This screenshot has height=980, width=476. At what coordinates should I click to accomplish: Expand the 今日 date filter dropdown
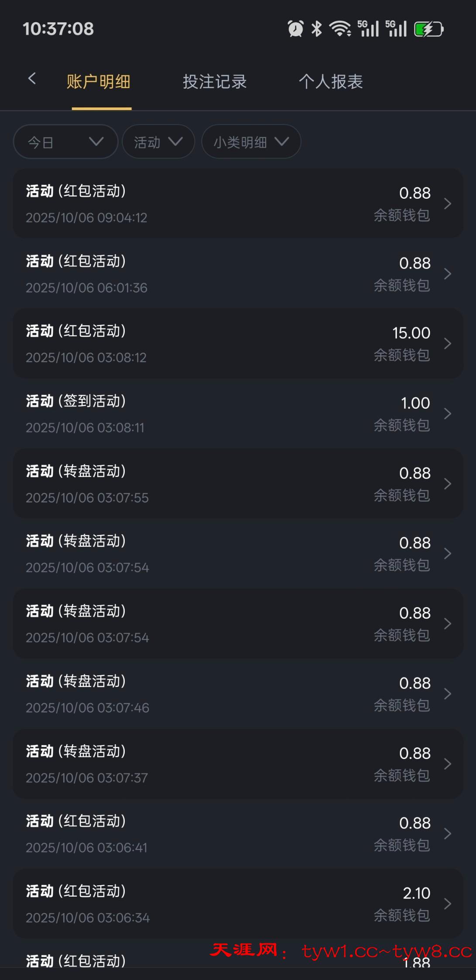point(65,142)
